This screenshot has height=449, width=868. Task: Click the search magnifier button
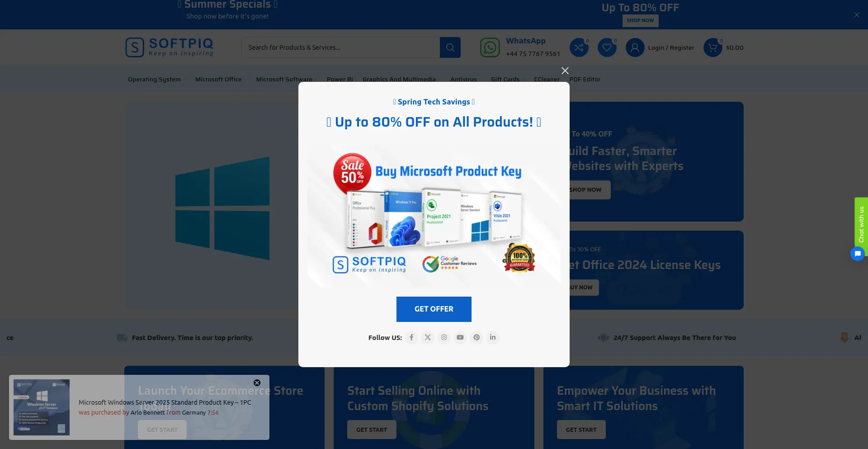point(450,47)
